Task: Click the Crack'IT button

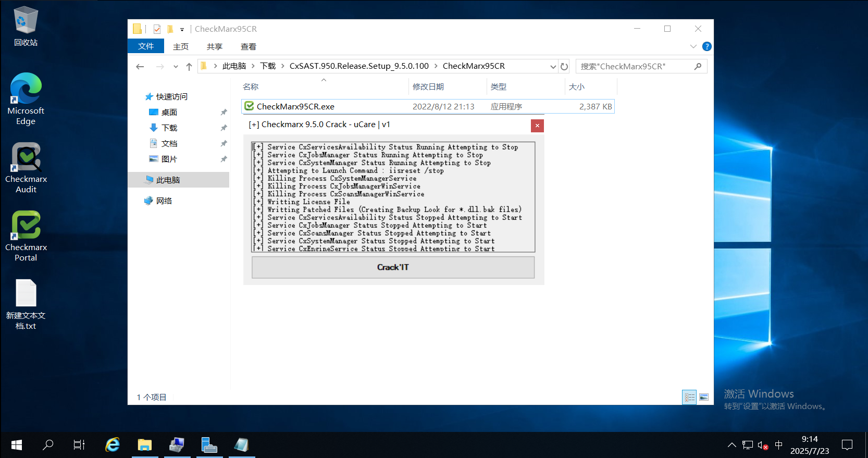Action: pyautogui.click(x=393, y=267)
